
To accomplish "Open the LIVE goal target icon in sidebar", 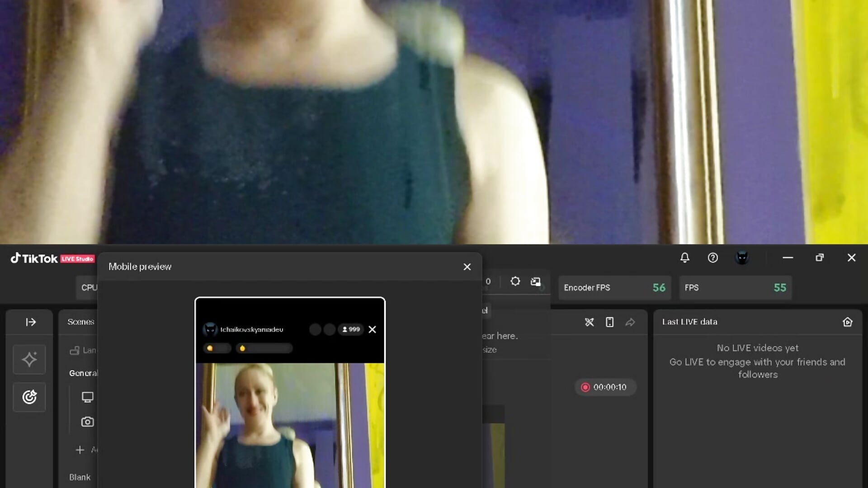I will (29, 397).
